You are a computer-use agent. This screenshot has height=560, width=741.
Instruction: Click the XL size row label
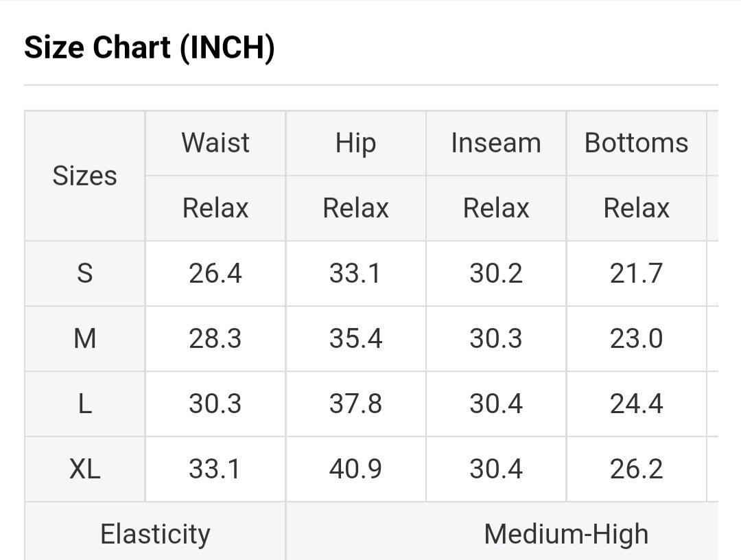(84, 469)
